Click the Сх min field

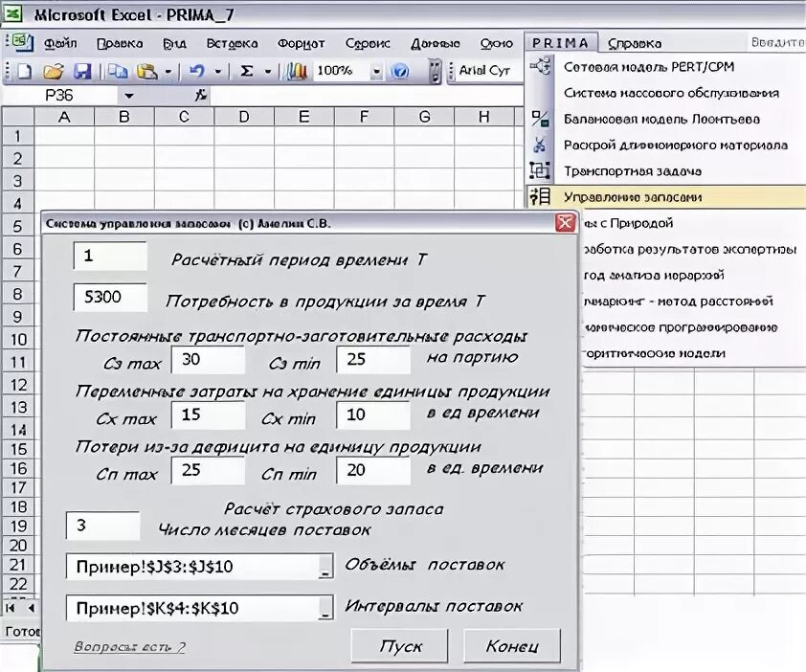point(373,414)
